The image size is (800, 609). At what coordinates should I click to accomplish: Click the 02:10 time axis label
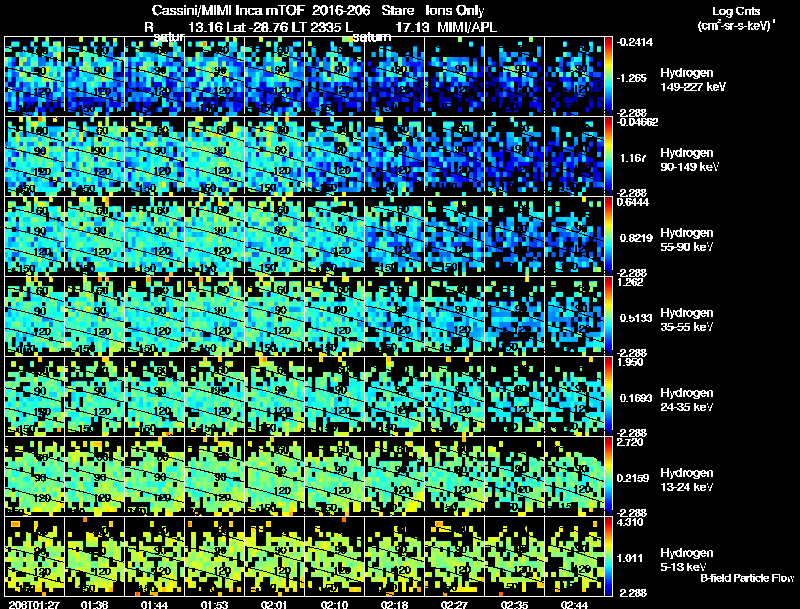tap(334, 604)
